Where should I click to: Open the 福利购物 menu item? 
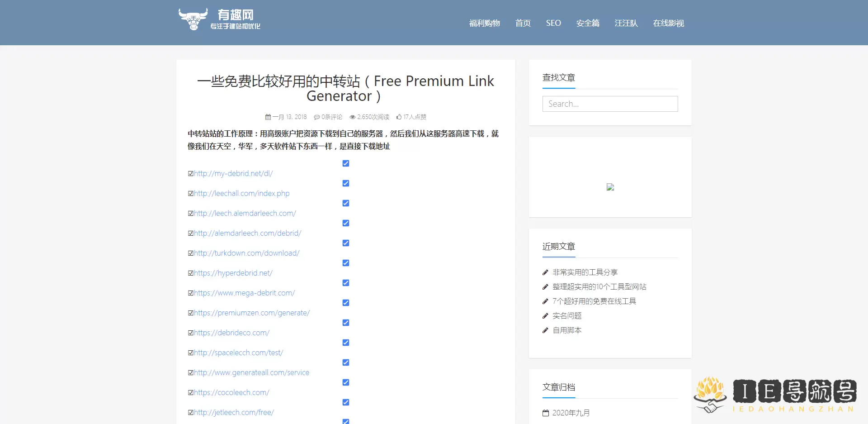pos(484,23)
